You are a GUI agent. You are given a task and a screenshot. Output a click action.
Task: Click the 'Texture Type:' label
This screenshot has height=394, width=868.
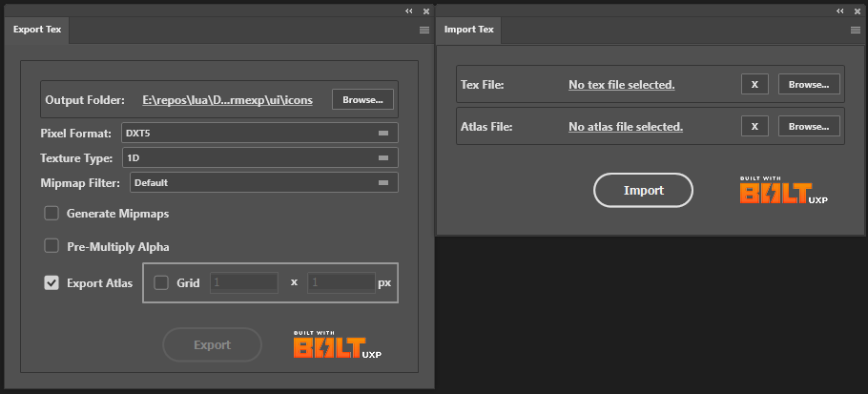[x=76, y=158]
